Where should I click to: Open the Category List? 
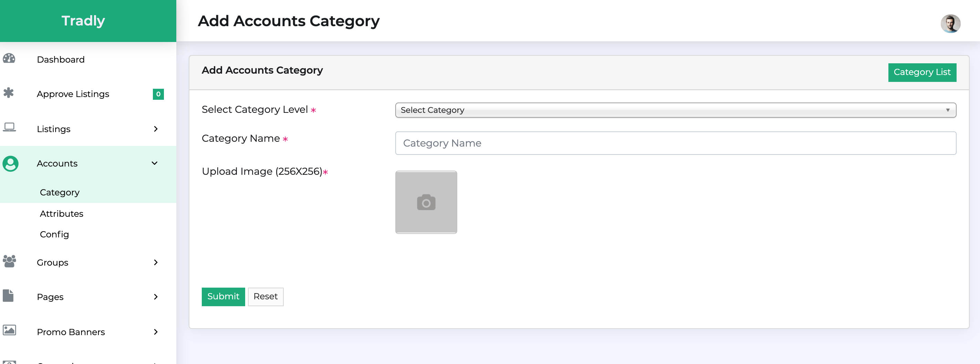(x=922, y=72)
